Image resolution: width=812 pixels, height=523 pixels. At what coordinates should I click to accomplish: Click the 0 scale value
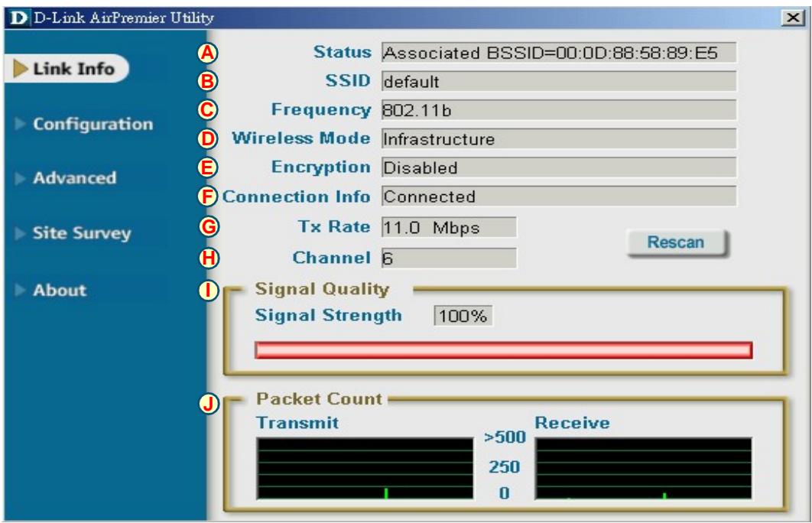505,493
